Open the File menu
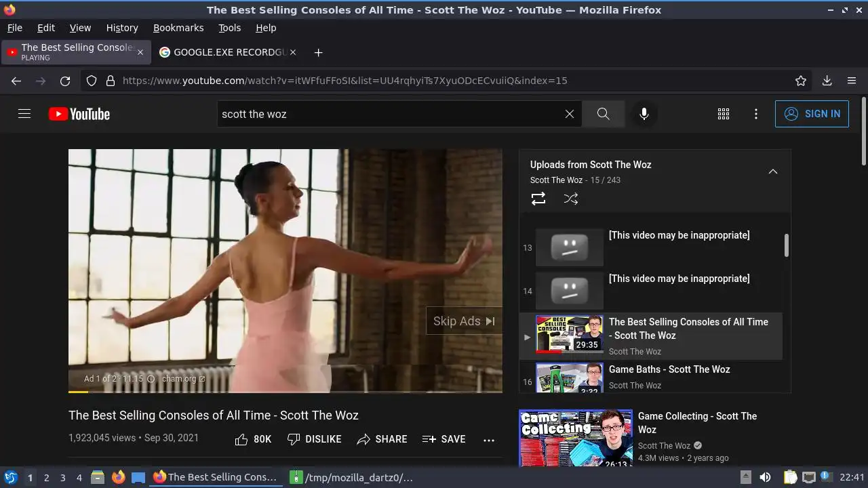The image size is (868, 488). click(x=14, y=28)
